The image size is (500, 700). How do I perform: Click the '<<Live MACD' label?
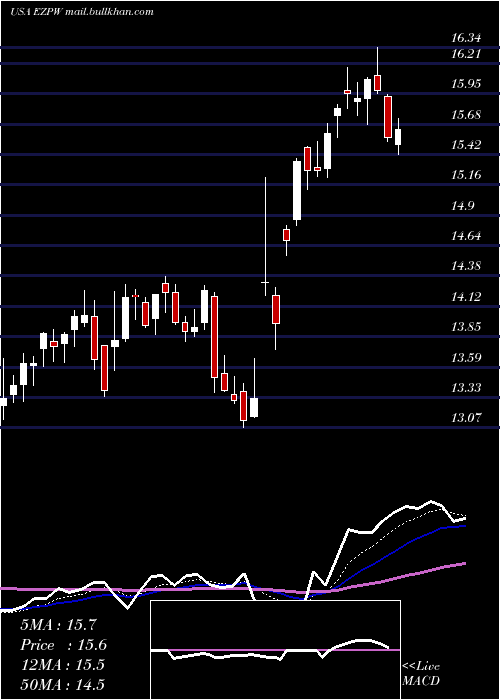coord(421,674)
